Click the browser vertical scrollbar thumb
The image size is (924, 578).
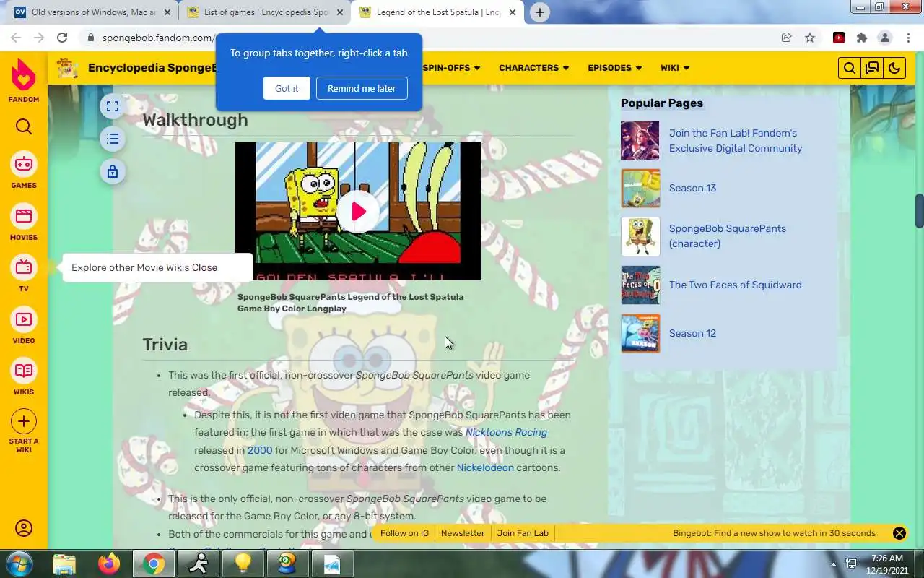[920, 211]
